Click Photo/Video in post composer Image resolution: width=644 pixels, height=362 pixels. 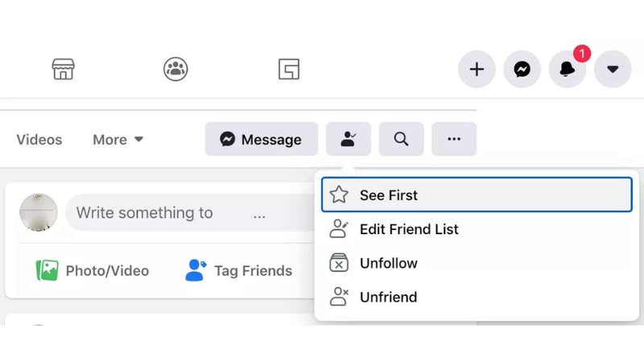[93, 270]
